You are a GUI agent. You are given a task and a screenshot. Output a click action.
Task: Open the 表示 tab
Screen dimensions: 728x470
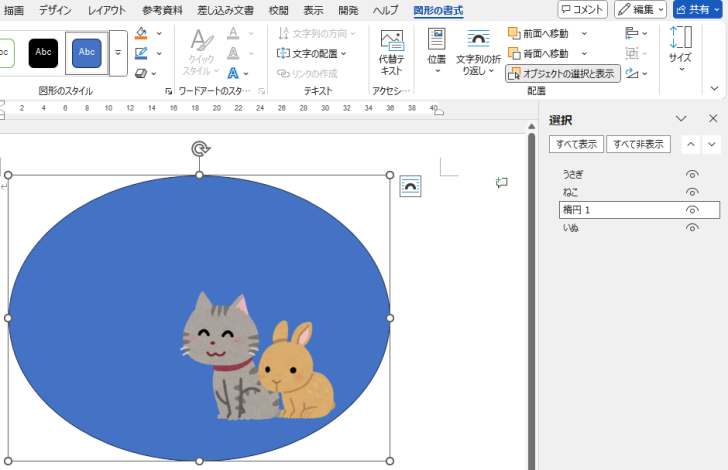coord(313,10)
